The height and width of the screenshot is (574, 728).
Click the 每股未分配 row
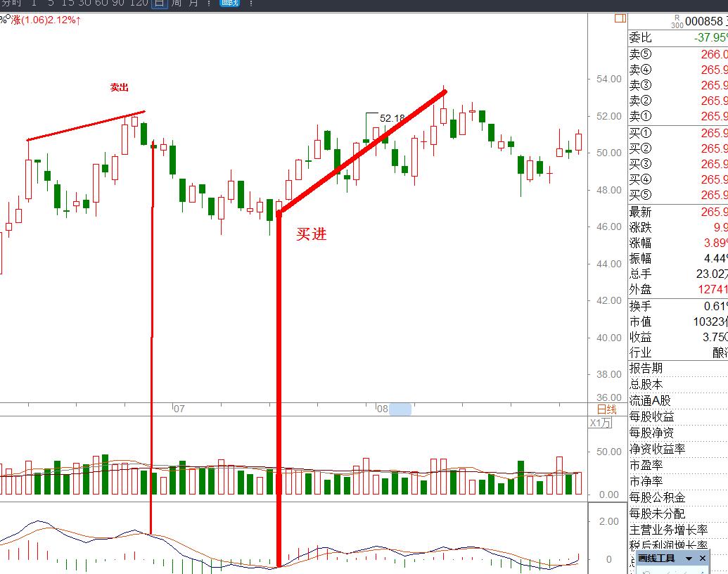[x=678, y=514]
